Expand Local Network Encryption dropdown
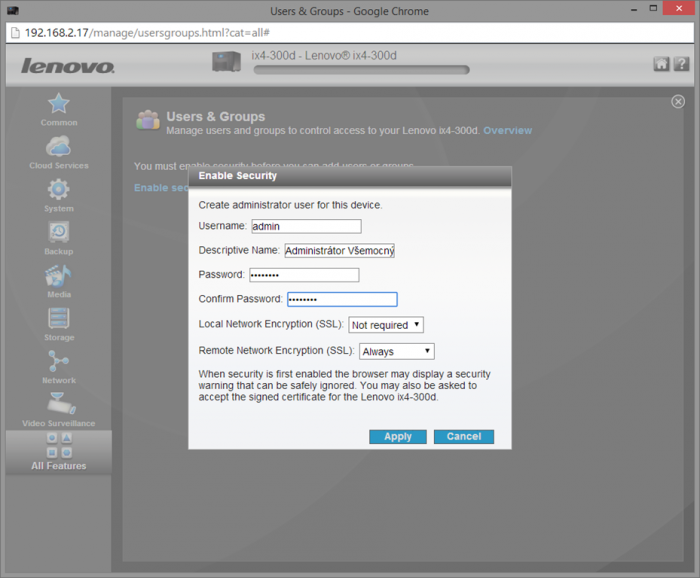700x578 pixels. coord(386,325)
